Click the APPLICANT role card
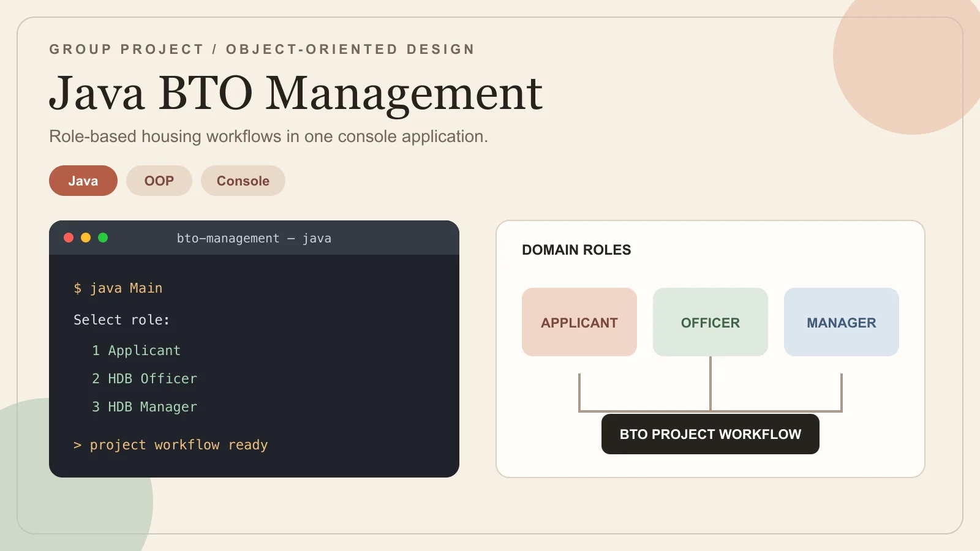This screenshot has width=980, height=551. (x=579, y=322)
